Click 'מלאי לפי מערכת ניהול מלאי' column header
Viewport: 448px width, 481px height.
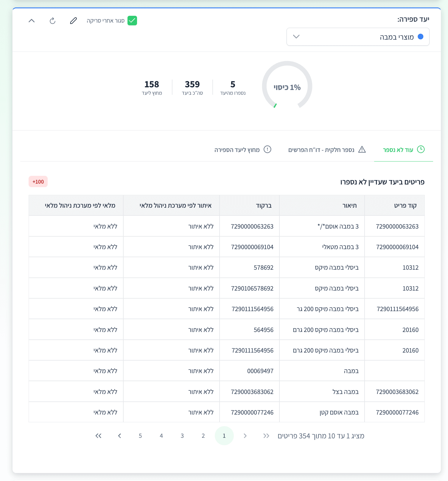coord(76,205)
